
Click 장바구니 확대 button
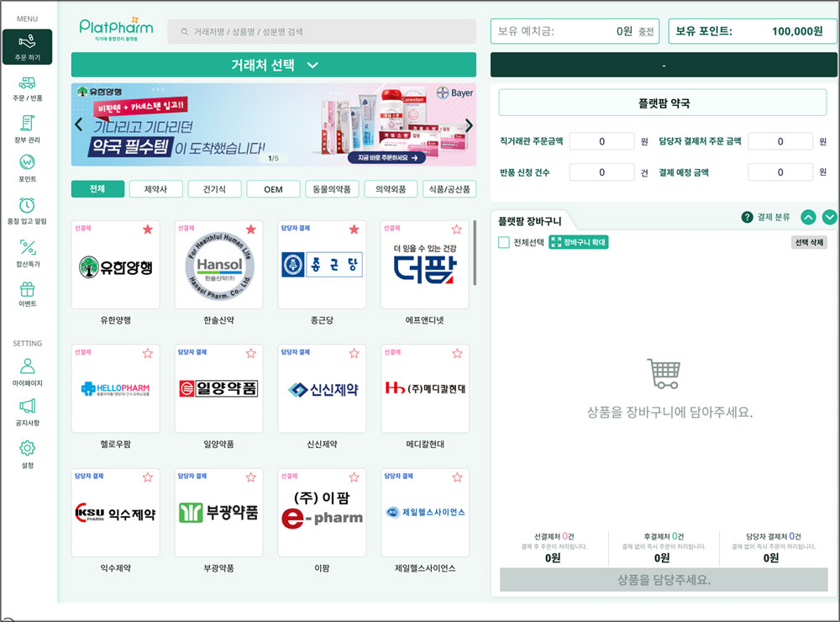tap(579, 242)
